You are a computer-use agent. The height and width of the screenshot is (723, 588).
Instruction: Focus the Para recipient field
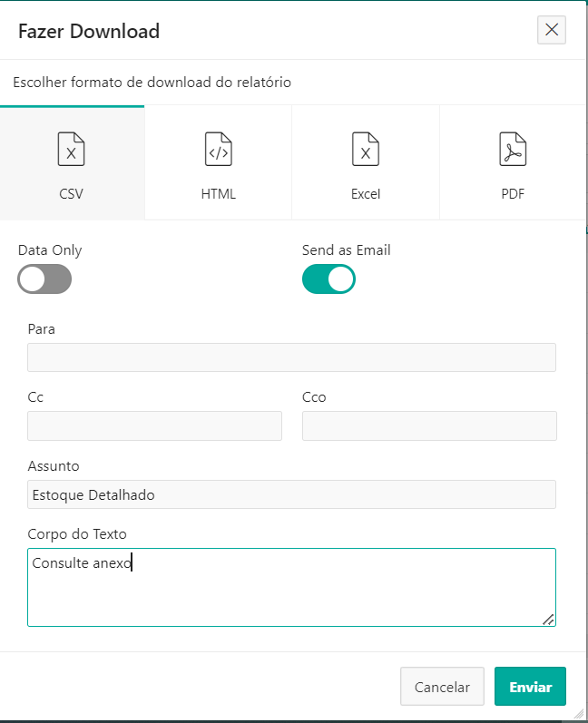[x=291, y=357]
